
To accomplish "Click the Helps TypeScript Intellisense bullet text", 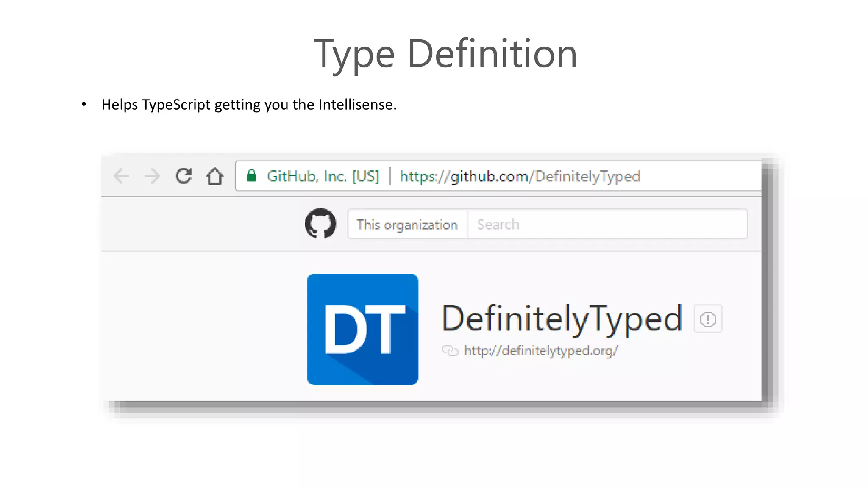I will click(x=249, y=105).
